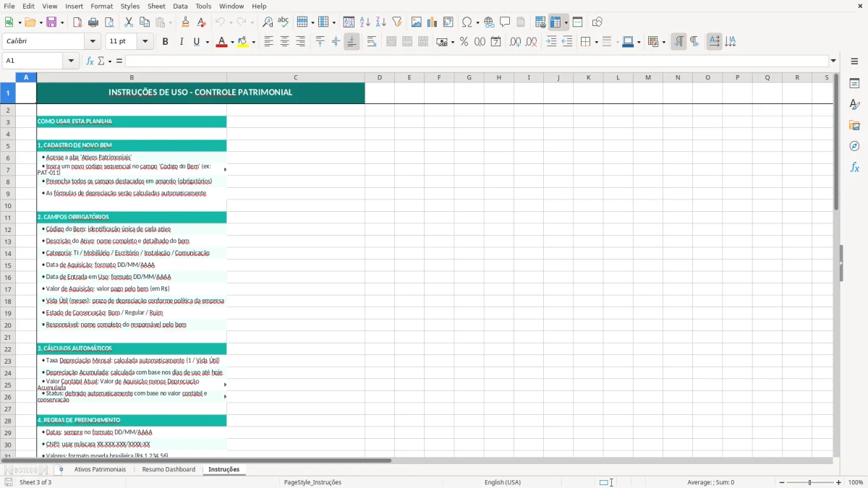Export directly as PDF
The width and height of the screenshot is (868, 488).
(77, 22)
